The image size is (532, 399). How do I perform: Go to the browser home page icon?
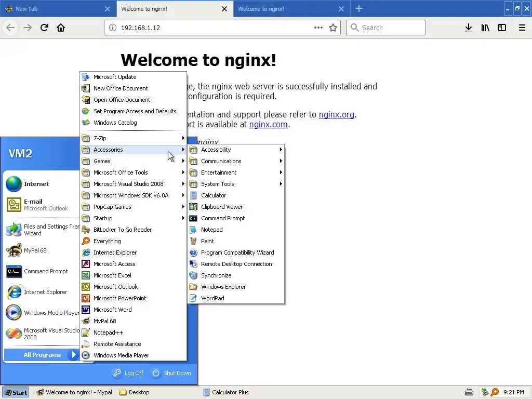tap(61, 28)
